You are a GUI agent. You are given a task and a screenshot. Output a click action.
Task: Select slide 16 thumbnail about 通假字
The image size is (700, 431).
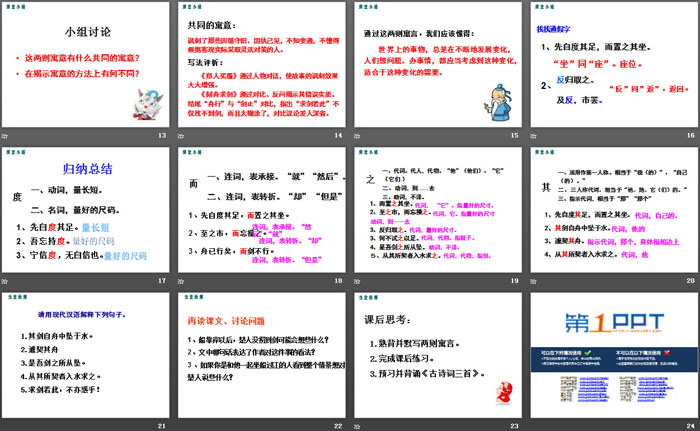point(614,64)
